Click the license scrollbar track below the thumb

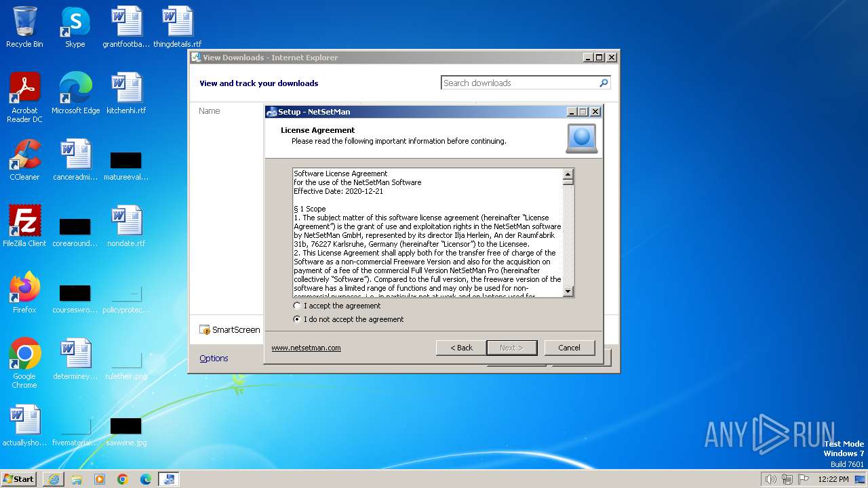[x=568, y=234]
